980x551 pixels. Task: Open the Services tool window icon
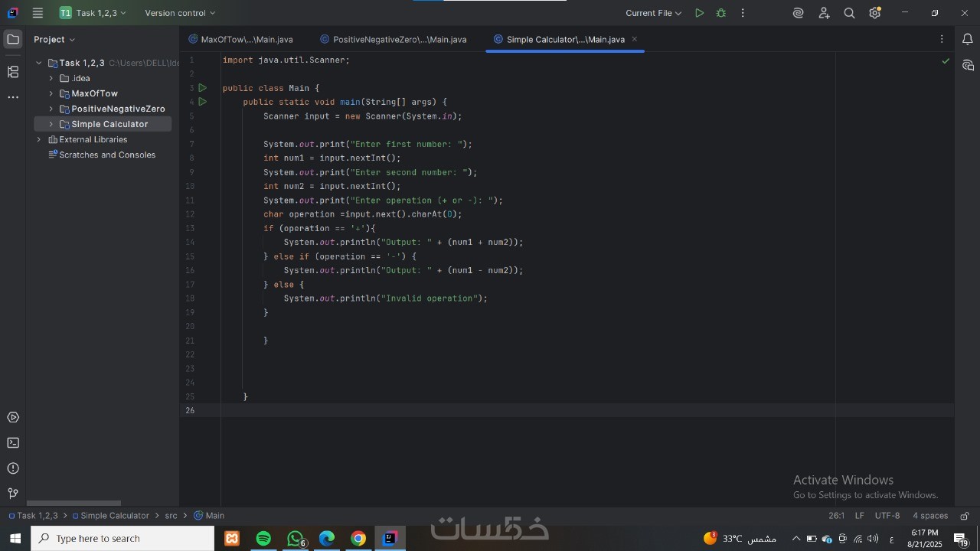[13, 418]
